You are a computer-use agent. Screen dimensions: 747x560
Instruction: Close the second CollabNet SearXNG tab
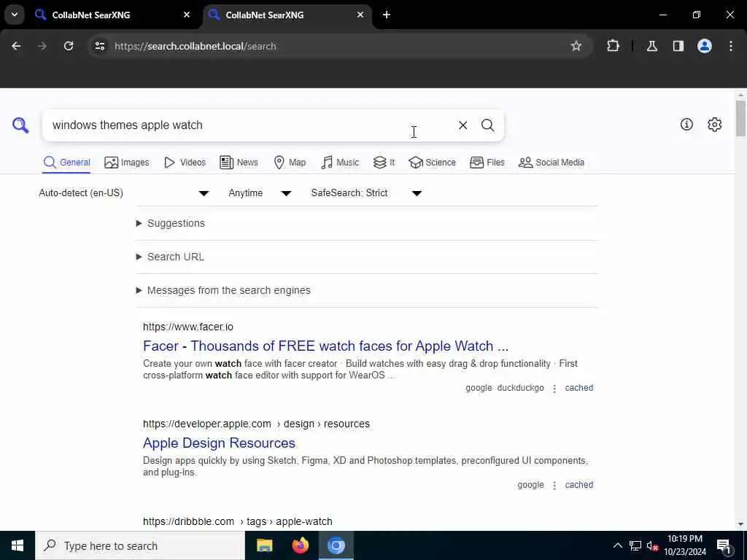360,15
